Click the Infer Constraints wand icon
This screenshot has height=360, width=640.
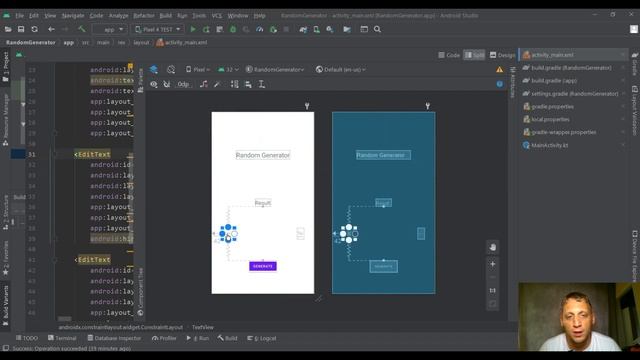tap(218, 84)
